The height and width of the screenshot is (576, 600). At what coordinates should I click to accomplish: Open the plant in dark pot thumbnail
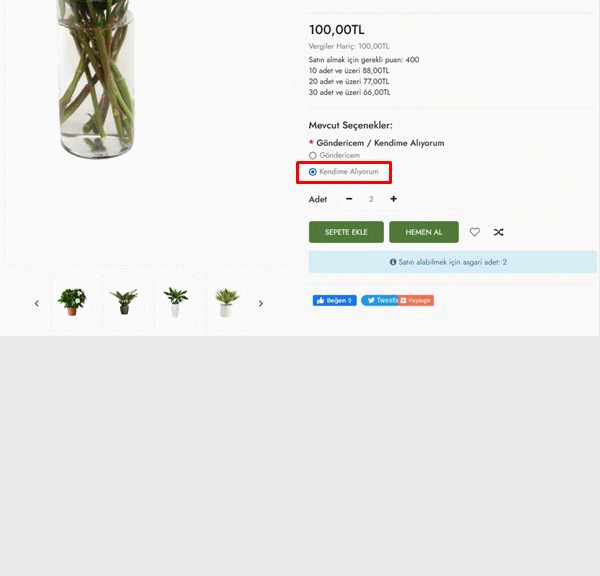[124, 302]
